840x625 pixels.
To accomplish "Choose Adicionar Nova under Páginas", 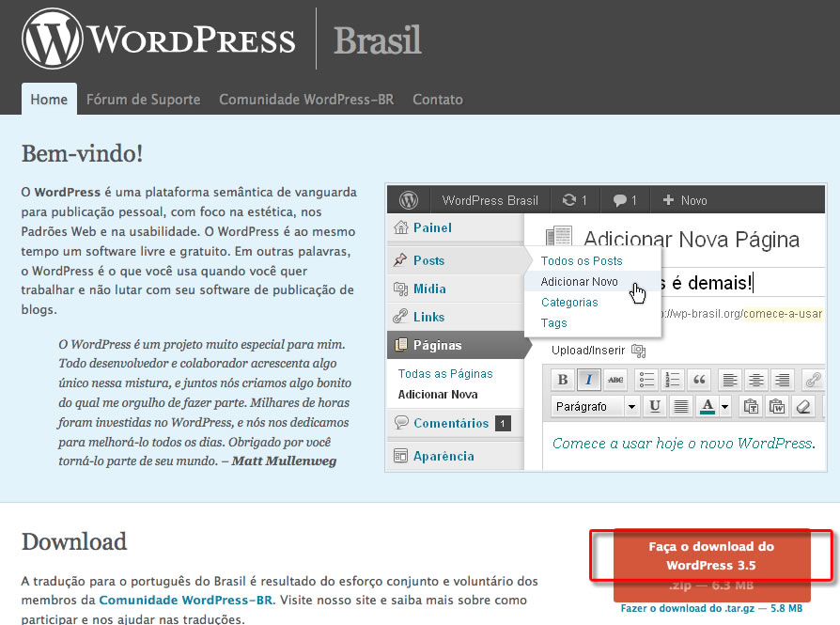I will coord(438,395).
